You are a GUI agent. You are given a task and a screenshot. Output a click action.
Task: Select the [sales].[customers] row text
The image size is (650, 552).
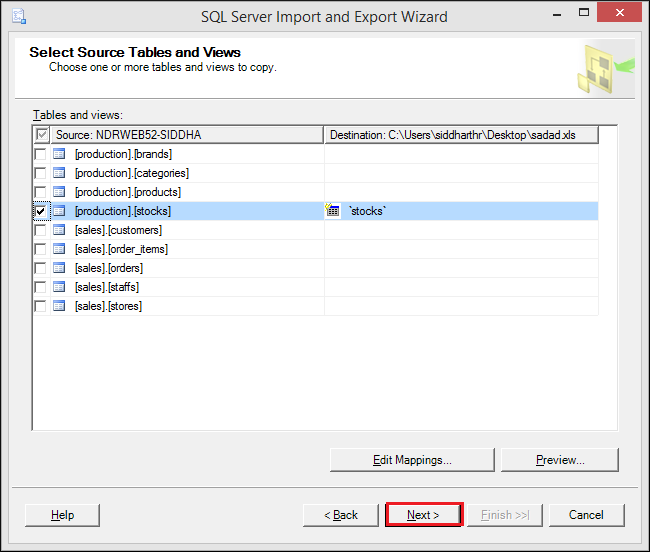(118, 230)
